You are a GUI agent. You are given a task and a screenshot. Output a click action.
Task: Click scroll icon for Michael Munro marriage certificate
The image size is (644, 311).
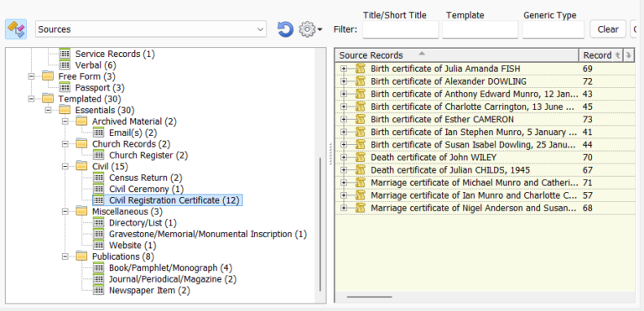361,183
